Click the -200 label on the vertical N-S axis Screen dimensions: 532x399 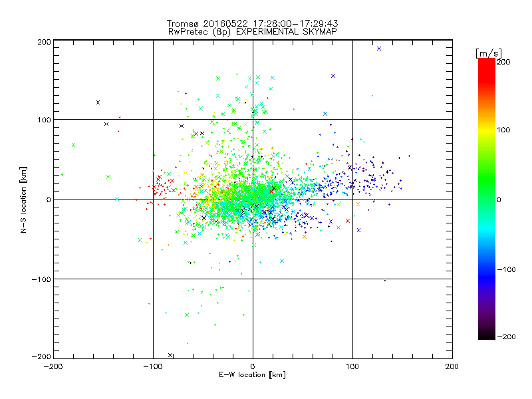(x=41, y=357)
